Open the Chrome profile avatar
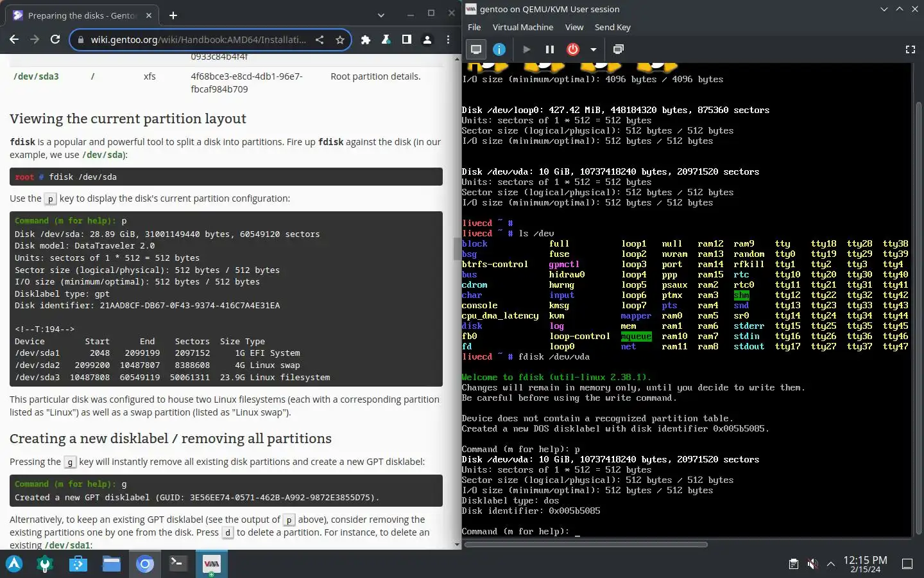 427,40
